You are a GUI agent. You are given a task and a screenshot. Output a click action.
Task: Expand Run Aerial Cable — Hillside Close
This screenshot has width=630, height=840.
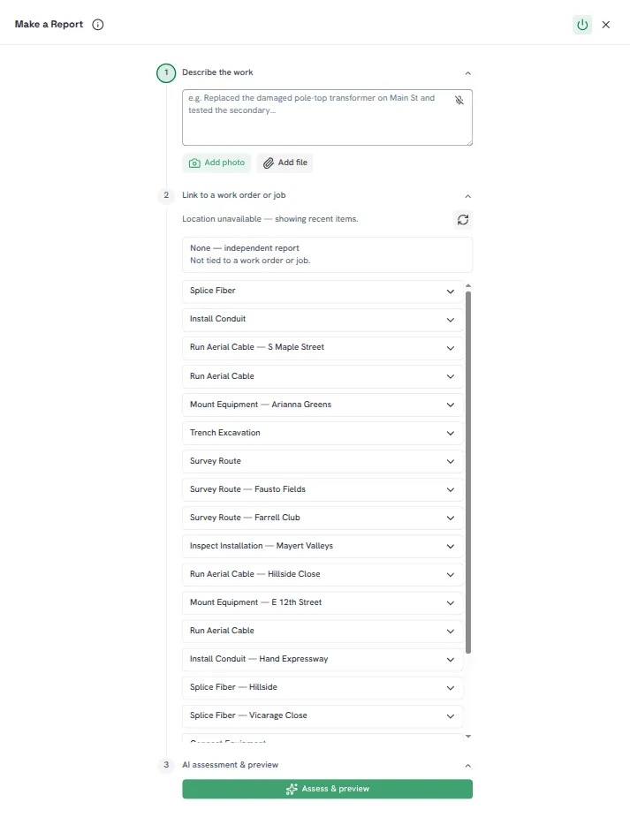coord(323,574)
